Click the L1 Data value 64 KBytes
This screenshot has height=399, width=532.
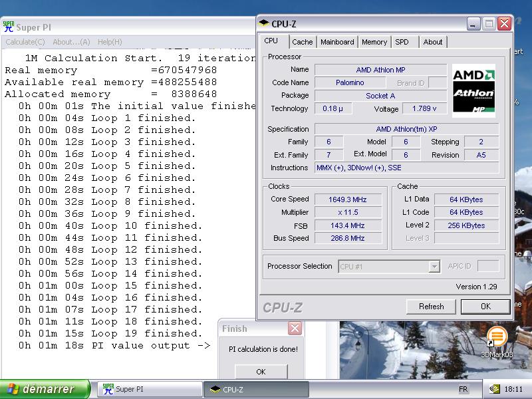coord(466,199)
